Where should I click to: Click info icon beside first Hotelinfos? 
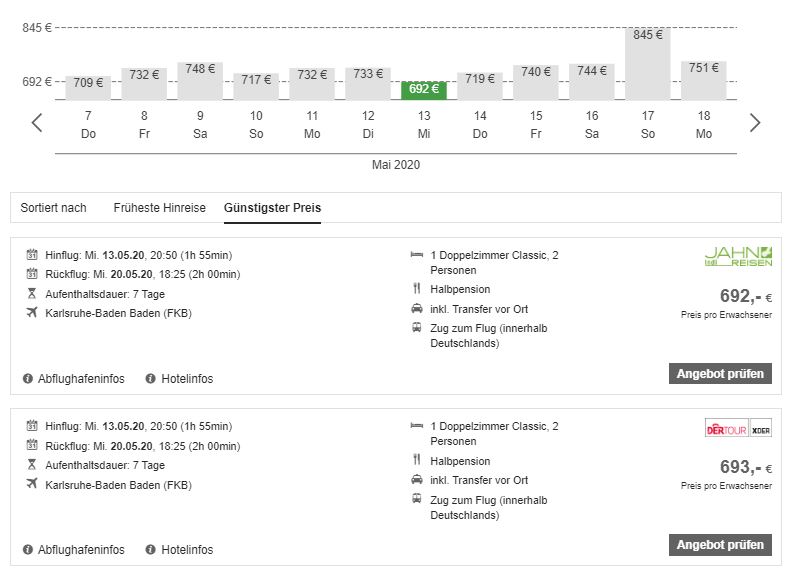pos(151,379)
